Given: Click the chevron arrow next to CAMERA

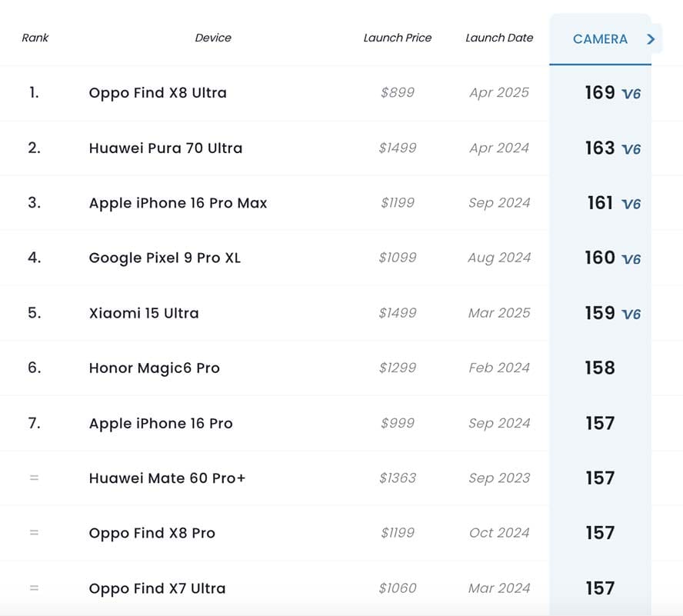Looking at the screenshot, I should click(x=651, y=39).
